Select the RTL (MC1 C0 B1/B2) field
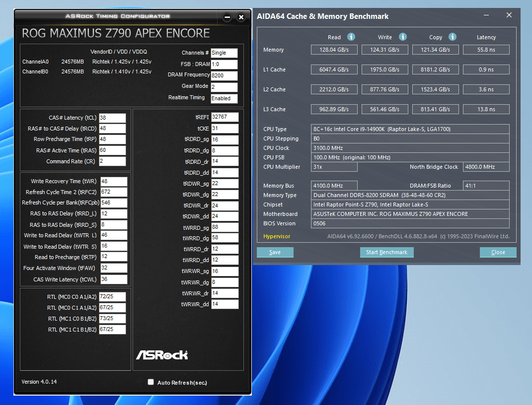This screenshot has width=532, height=405. tap(112, 318)
